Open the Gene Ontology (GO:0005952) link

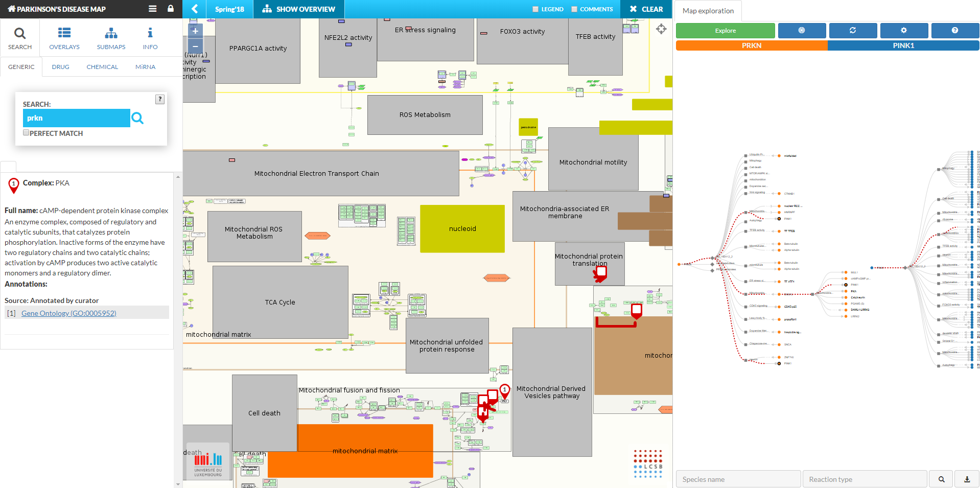(69, 313)
